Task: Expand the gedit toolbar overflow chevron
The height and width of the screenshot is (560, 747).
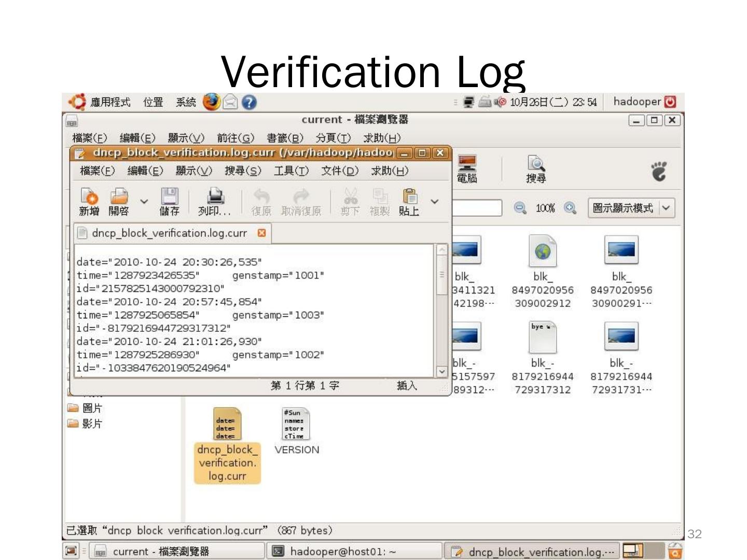Action: click(435, 201)
